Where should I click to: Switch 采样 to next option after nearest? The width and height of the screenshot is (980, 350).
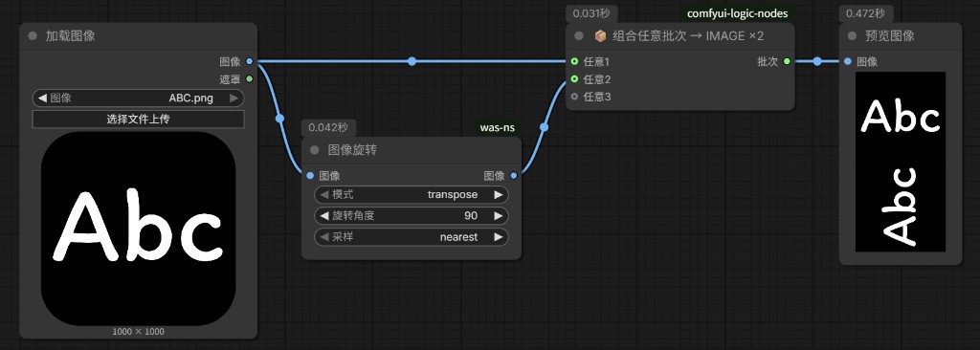[x=498, y=237]
